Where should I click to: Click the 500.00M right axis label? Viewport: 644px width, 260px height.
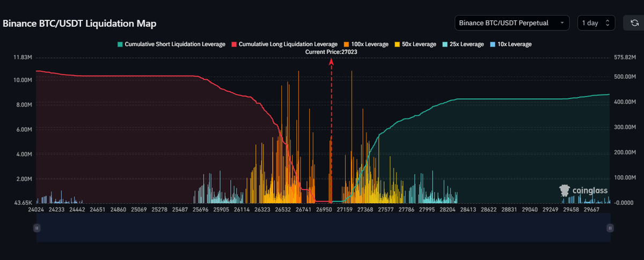click(x=626, y=77)
